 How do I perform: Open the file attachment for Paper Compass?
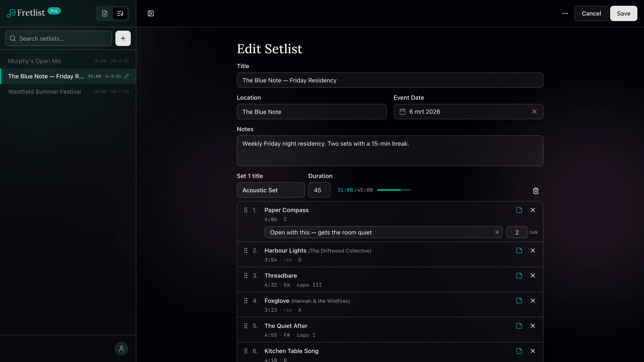coord(519,210)
